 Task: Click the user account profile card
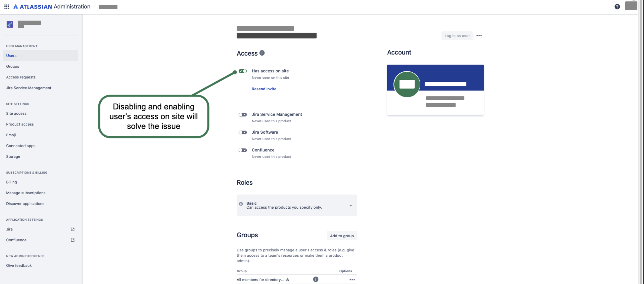pos(435,90)
